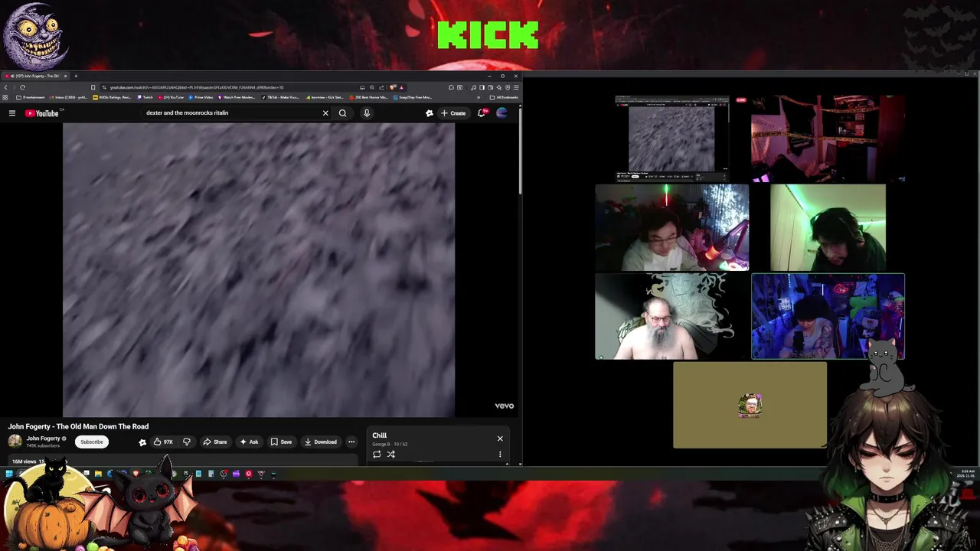Open the IMDb Ratings bookmark

pos(112,97)
